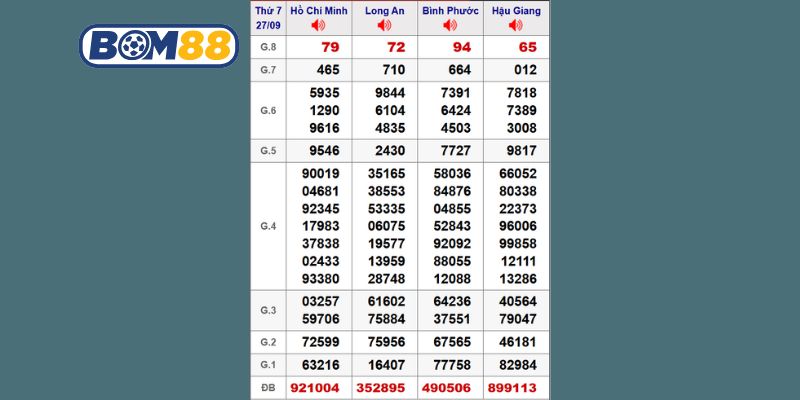Viewport: 800px width, 400px height.
Task: Open the Hậu Giang column header link
Action: pyautogui.click(x=516, y=11)
